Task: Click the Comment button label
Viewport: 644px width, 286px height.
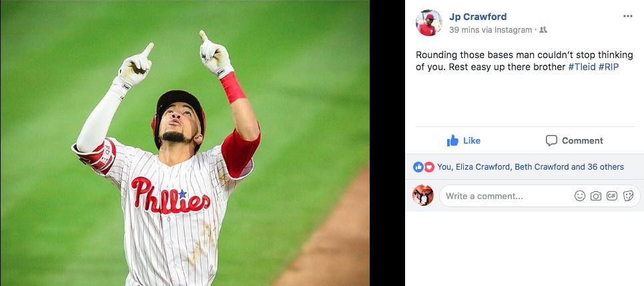Action: [x=583, y=141]
